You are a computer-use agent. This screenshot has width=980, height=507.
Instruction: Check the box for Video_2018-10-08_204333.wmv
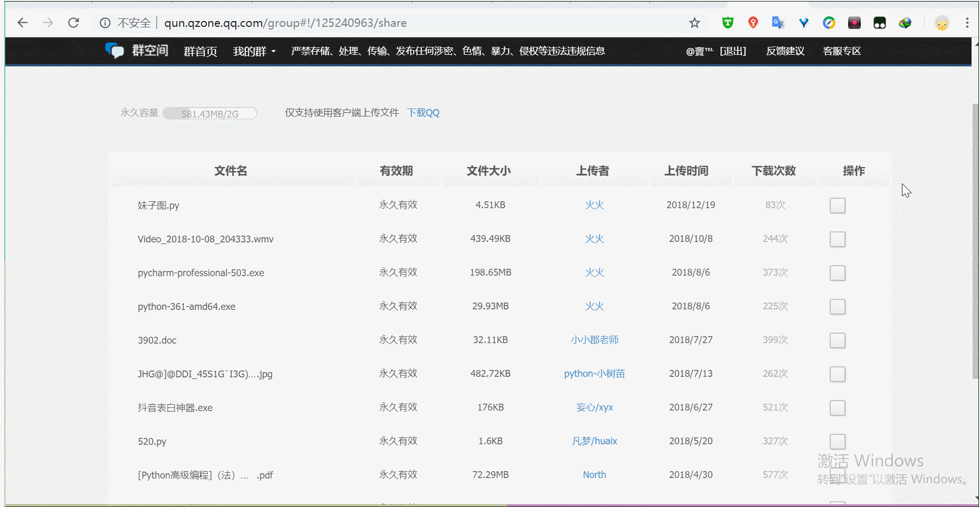click(x=838, y=239)
